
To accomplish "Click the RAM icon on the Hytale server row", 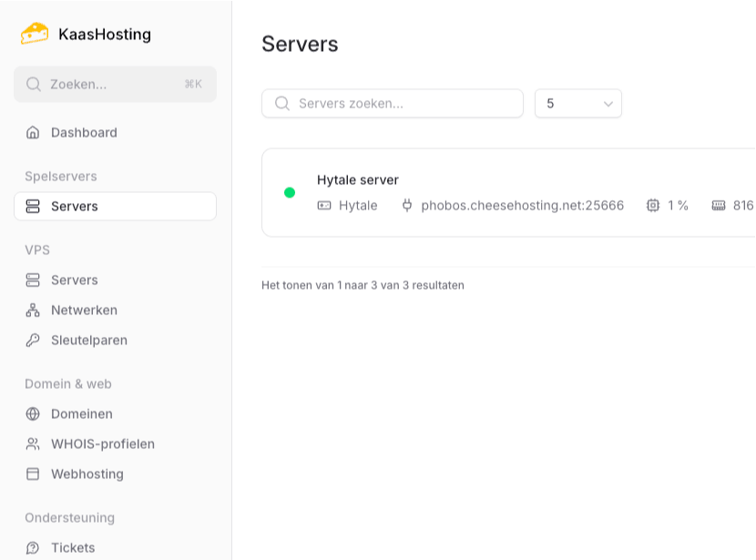I will [x=719, y=206].
